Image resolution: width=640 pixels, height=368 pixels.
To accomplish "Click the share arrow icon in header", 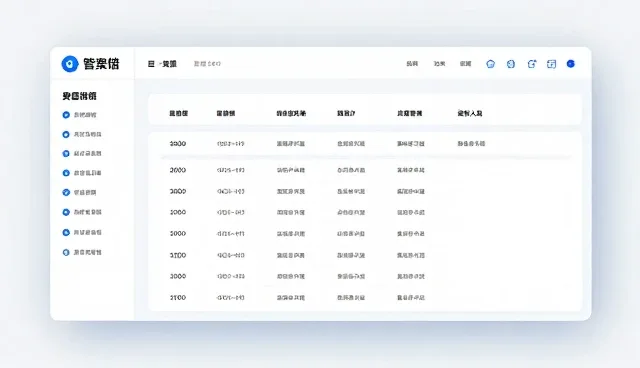I will click(x=531, y=64).
